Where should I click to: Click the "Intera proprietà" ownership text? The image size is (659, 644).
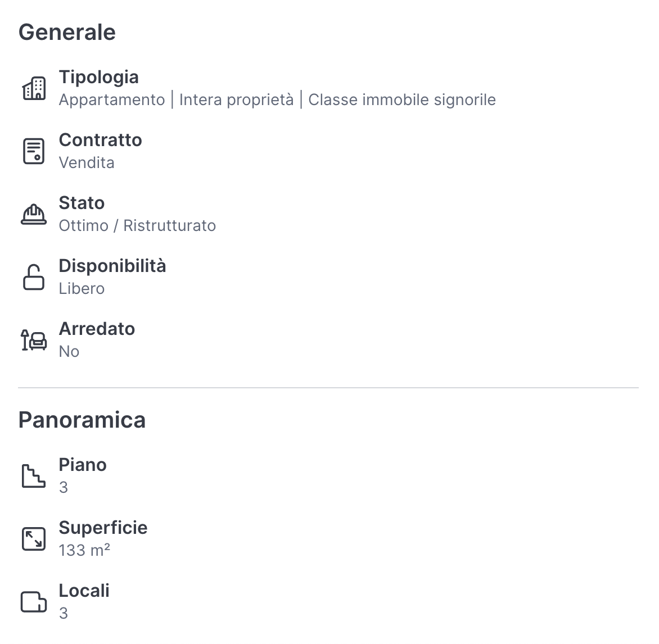pos(236,100)
